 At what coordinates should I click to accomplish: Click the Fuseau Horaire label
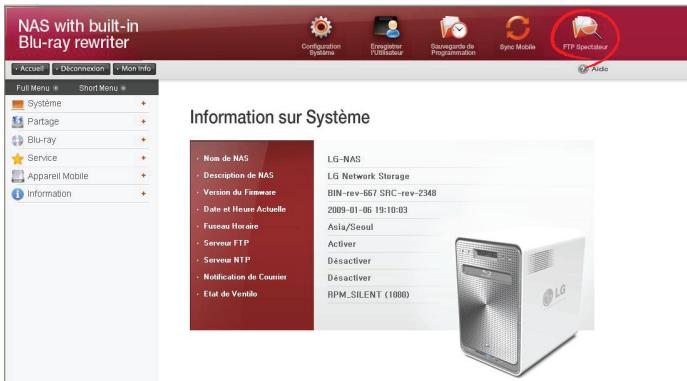[x=231, y=226]
